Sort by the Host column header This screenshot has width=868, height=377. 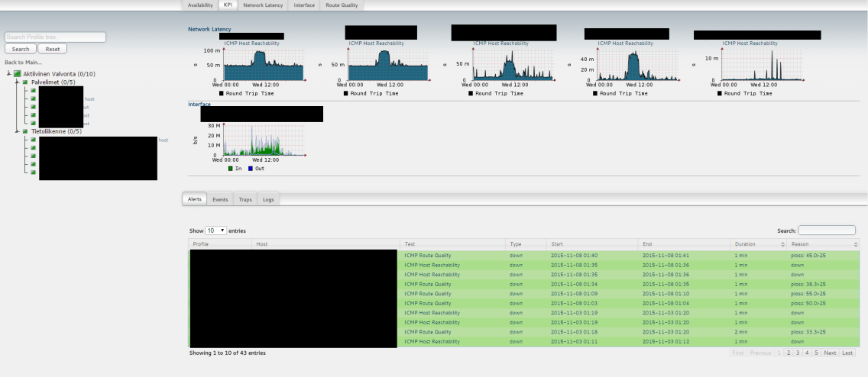coord(325,243)
